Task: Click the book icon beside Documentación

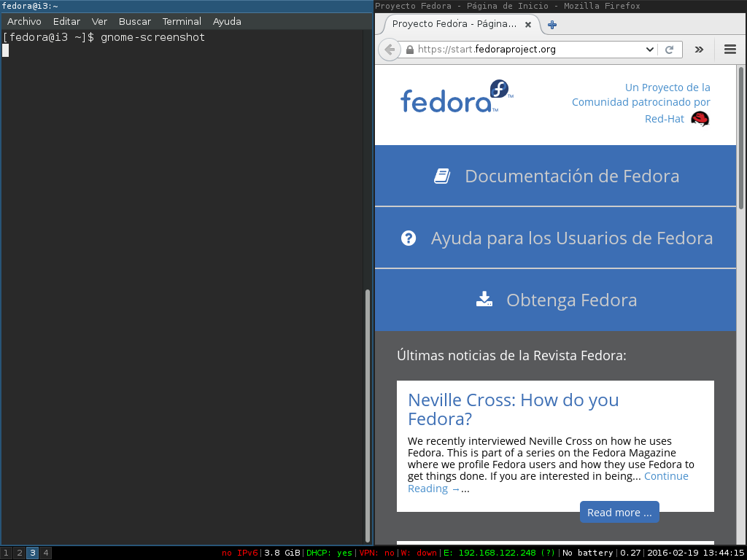Action: point(442,176)
